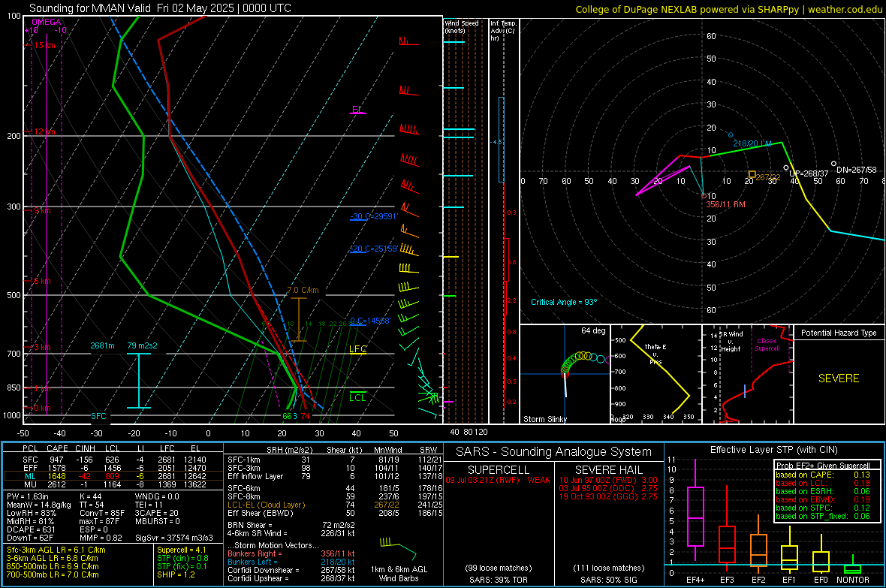Click 'Supercell = 4.1' value

(182, 550)
